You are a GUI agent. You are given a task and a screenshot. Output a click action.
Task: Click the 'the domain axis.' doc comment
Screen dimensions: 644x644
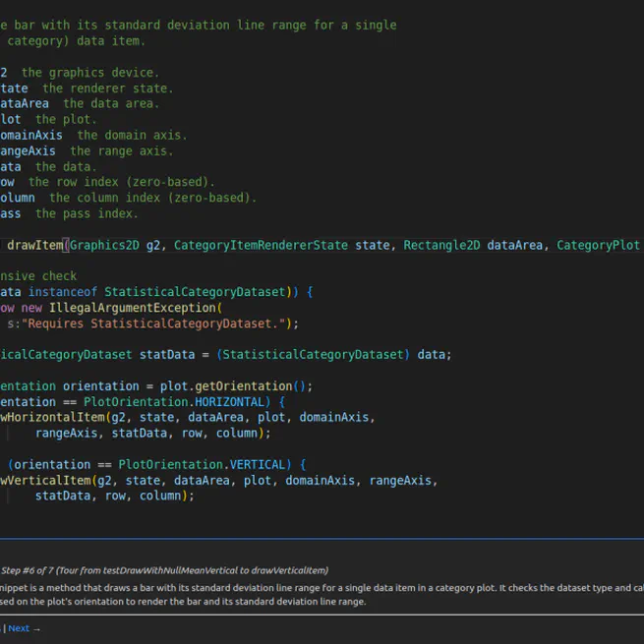(133, 135)
